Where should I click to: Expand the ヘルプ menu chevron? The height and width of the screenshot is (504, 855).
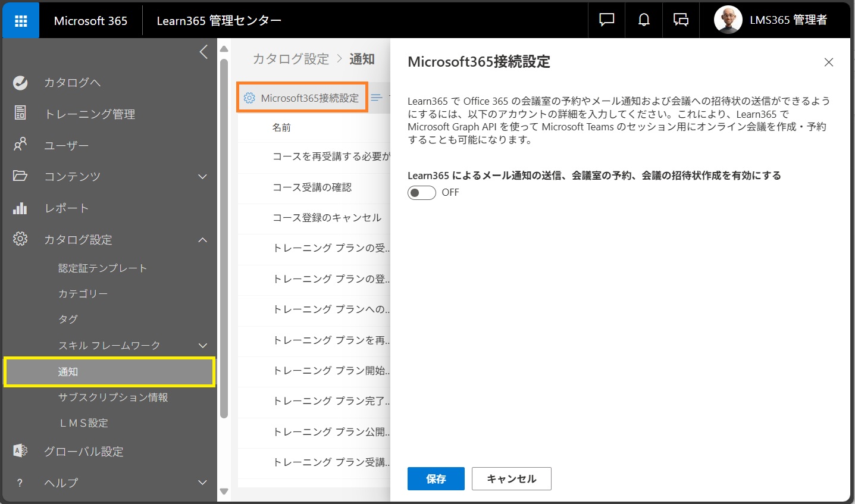(x=202, y=483)
